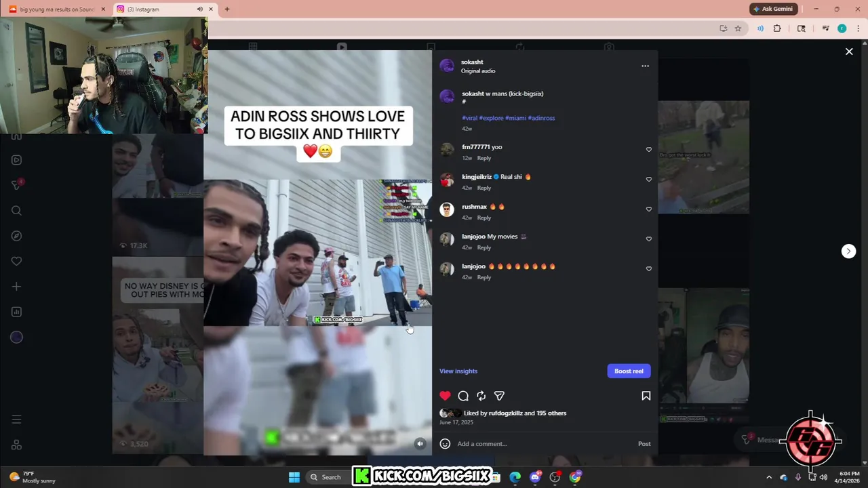Viewport: 868px width, 488px height.
Task: Open View insights link
Action: (458, 371)
